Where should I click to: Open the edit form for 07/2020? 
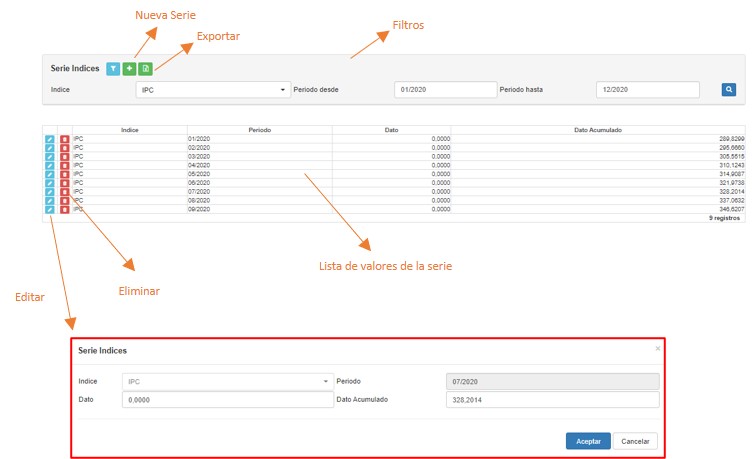point(49,192)
